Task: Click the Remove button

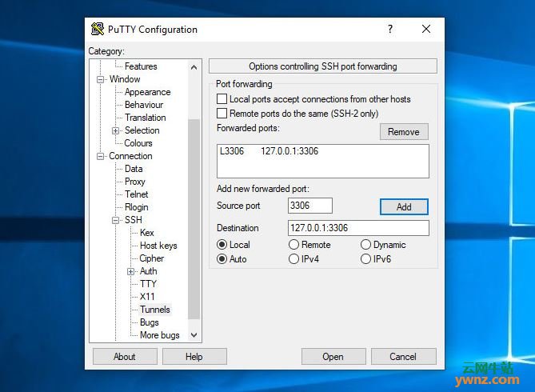Action: tap(404, 132)
